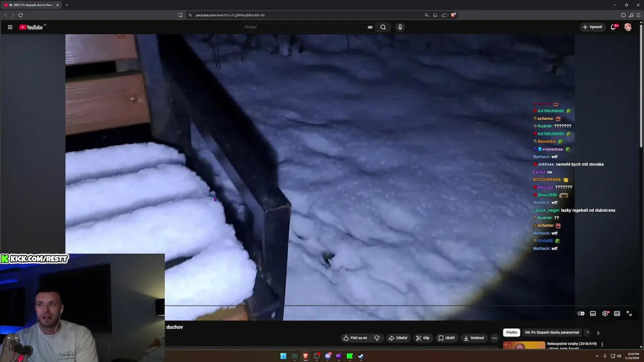Reload the page with browser refresh icon

tap(21, 15)
